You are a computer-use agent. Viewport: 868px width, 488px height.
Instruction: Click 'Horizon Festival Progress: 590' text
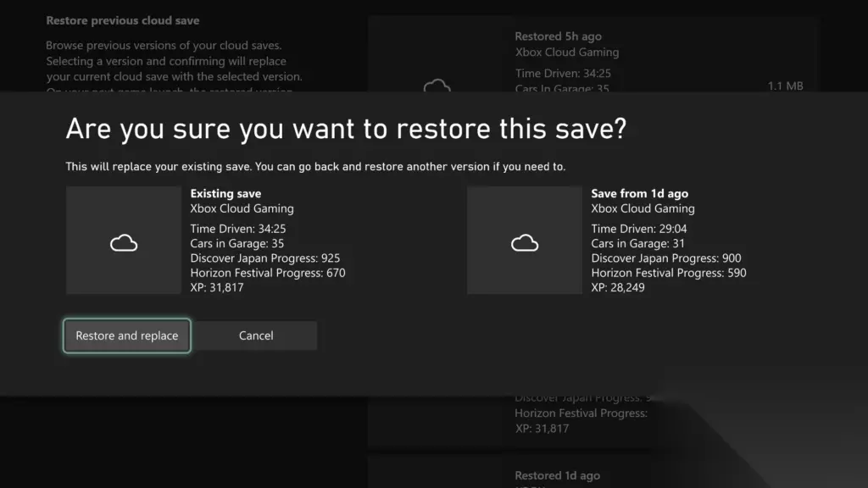pos(669,273)
